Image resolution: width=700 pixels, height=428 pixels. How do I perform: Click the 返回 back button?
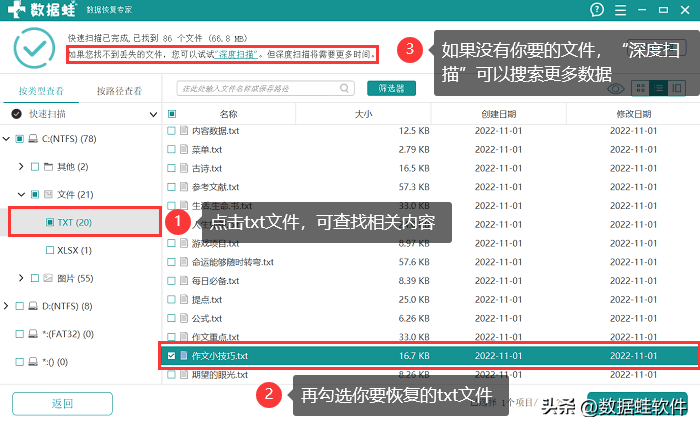pos(62,404)
